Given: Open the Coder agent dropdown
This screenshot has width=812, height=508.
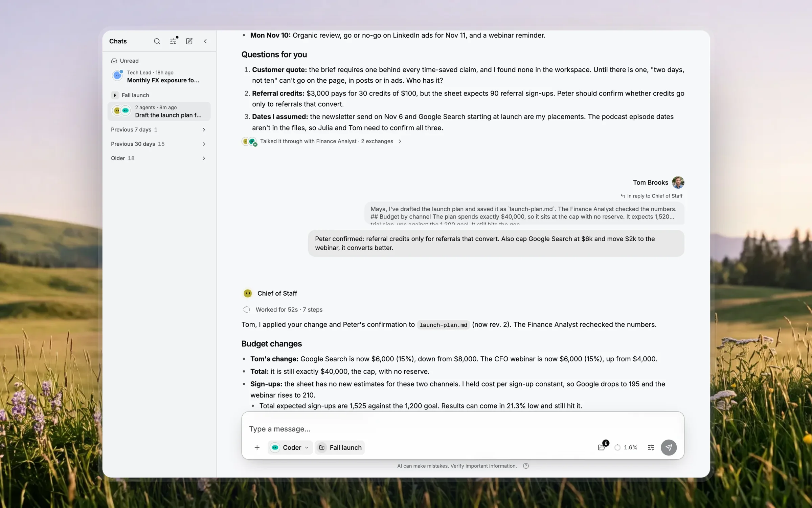Looking at the screenshot, I should coord(290,447).
